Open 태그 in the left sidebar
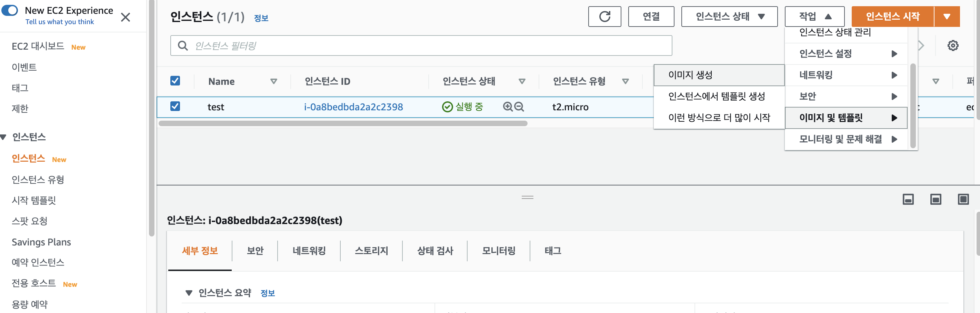The height and width of the screenshot is (313, 980). click(20, 88)
